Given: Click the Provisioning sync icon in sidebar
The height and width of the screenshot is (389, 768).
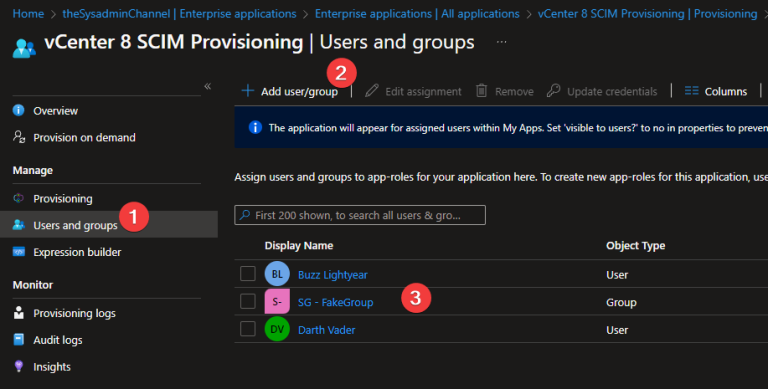Looking at the screenshot, I should pos(19,198).
